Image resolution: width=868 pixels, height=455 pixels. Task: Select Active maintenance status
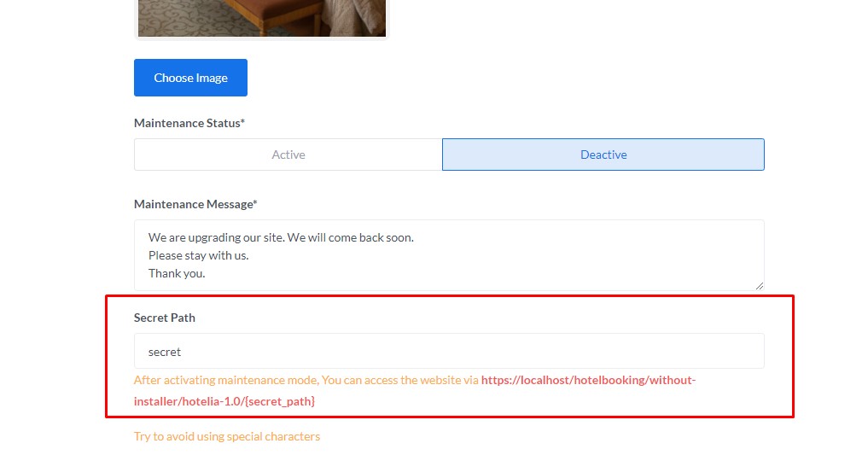click(288, 155)
